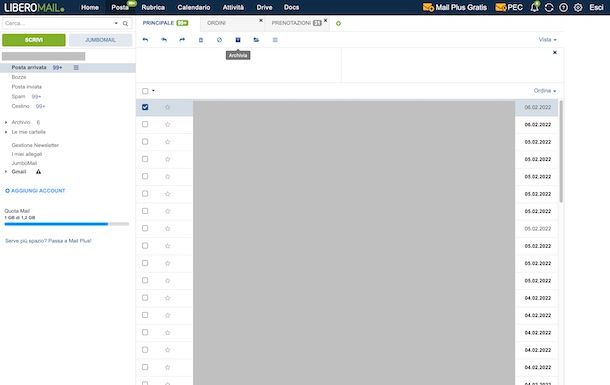610x385 pixels.
Task: Open the Spam folder
Action: point(18,96)
